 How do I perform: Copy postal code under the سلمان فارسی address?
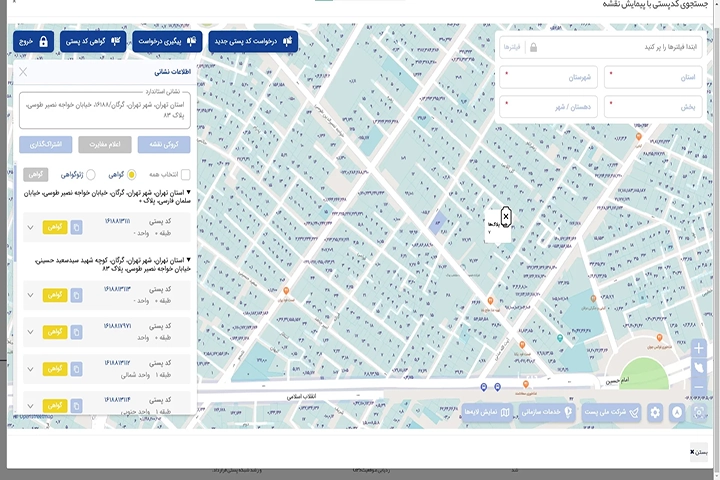click(77, 227)
